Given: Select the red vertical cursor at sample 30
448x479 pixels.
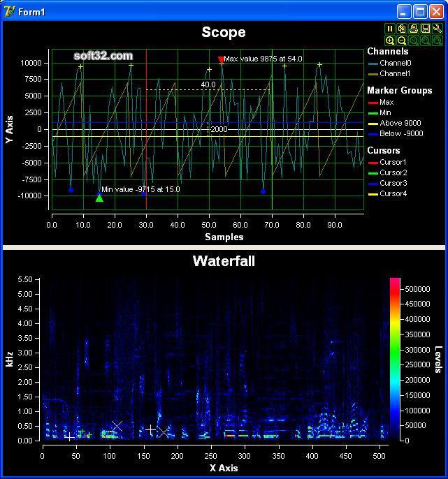Looking at the screenshot, I should pos(146,129).
